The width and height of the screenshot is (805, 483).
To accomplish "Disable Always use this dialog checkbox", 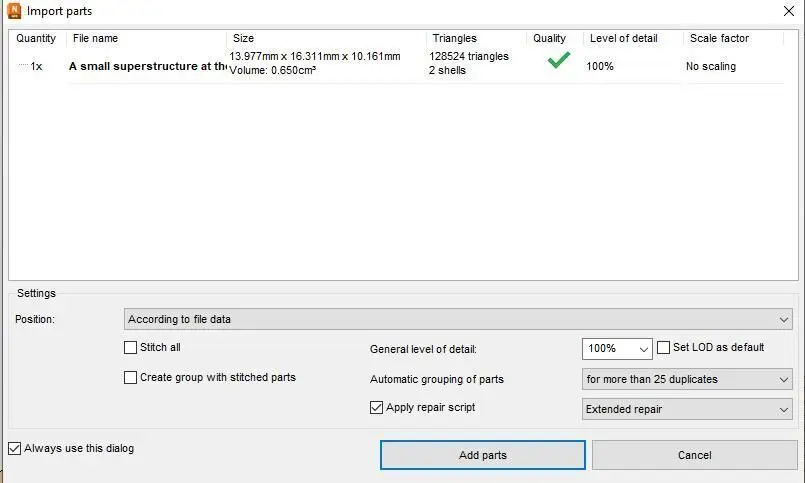I will [x=14, y=449].
